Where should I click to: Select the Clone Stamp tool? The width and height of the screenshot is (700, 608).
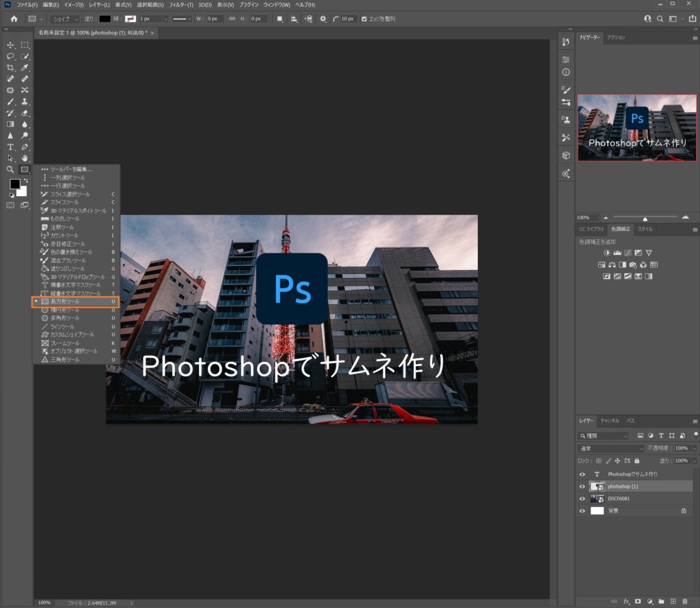pyautogui.click(x=25, y=102)
